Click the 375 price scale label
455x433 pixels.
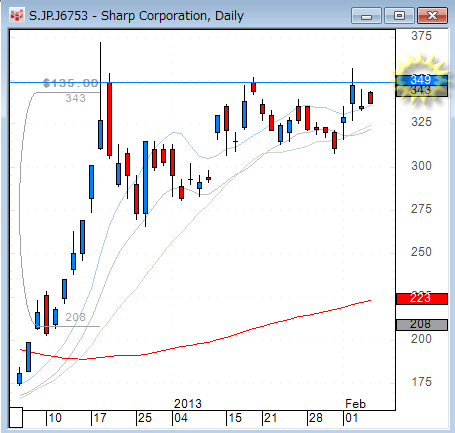coord(421,36)
